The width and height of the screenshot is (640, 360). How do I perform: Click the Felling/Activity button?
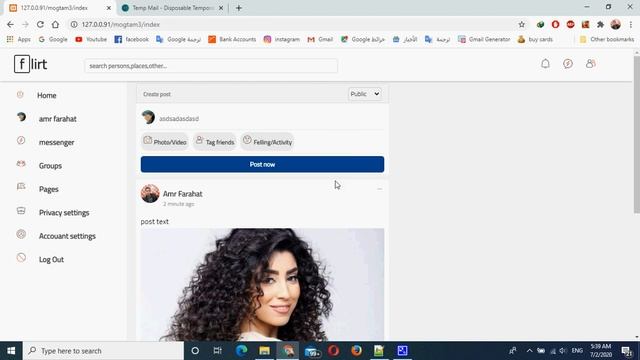(267, 142)
